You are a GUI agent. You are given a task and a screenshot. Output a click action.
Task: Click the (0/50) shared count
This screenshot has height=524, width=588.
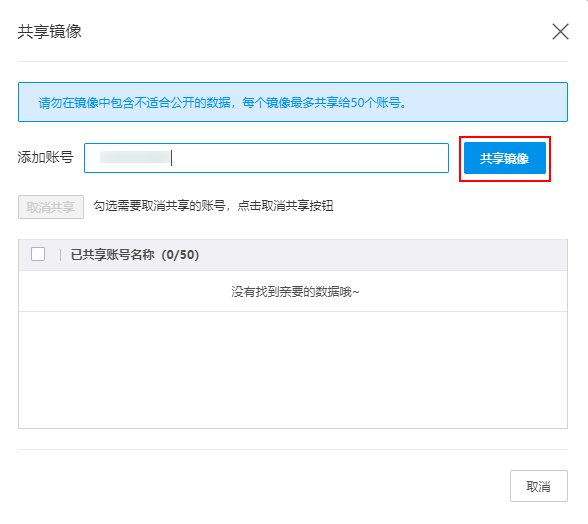click(x=180, y=255)
